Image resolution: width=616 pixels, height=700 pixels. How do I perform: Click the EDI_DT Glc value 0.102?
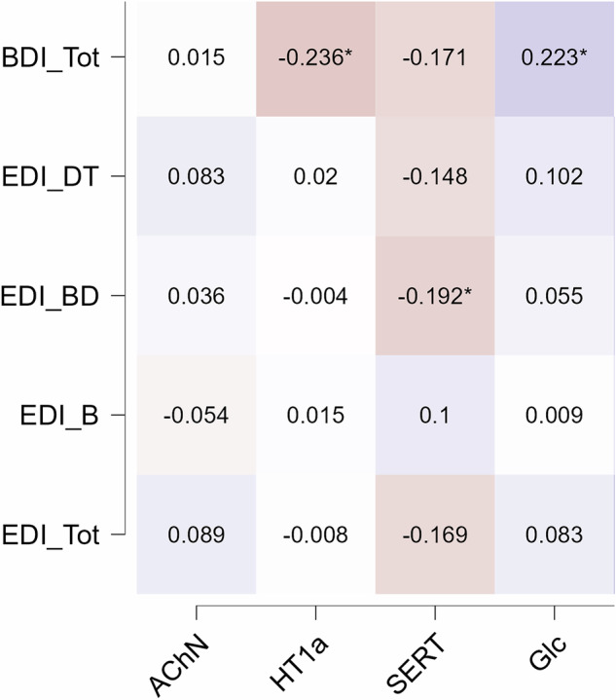tap(554, 177)
